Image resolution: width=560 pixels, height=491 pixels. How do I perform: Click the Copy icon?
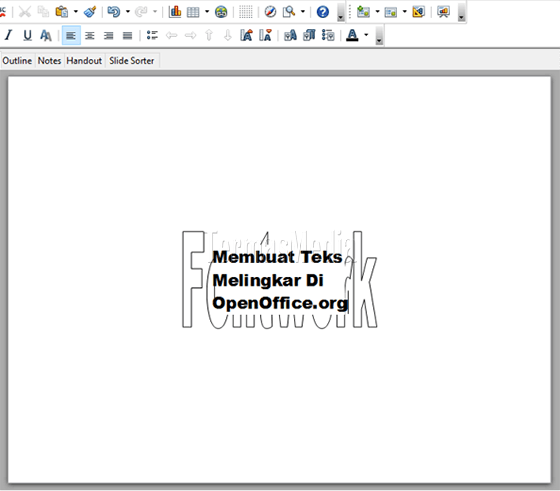[43, 12]
